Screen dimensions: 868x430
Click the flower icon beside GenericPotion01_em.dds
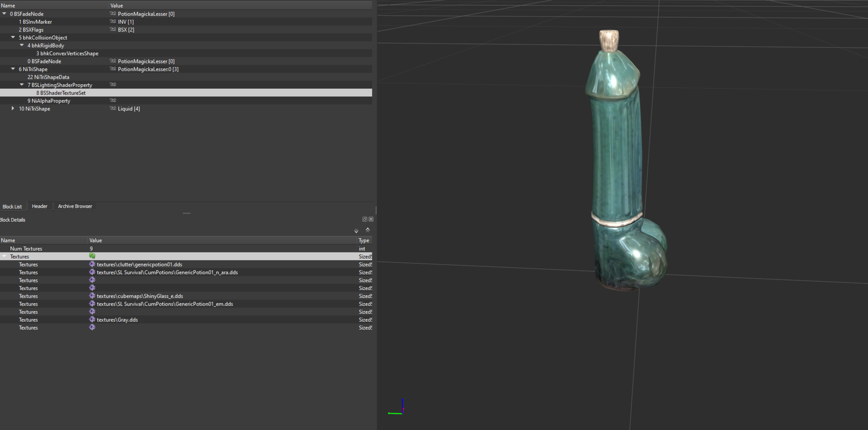point(92,304)
